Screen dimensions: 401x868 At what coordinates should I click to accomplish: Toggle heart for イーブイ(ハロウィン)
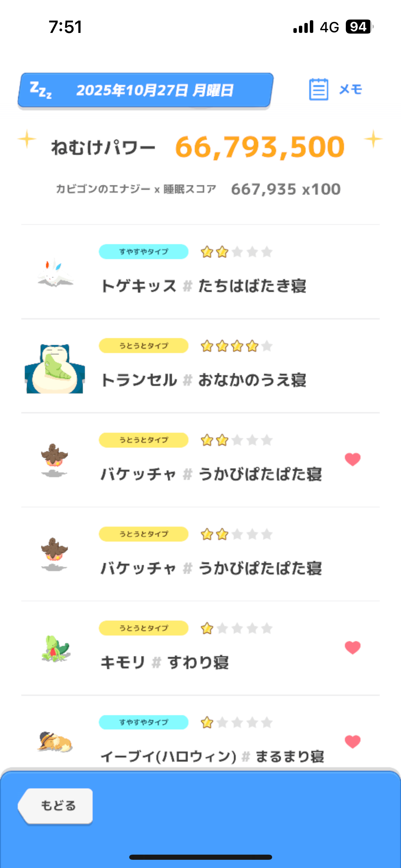tap(352, 742)
